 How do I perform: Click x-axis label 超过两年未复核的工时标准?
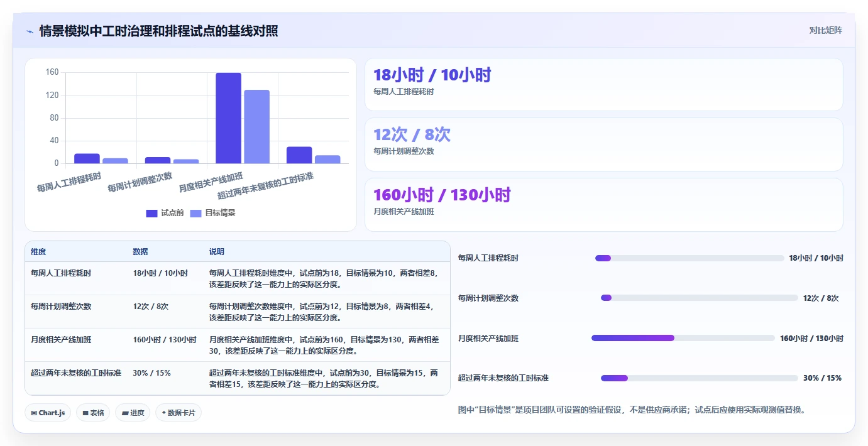click(266, 185)
